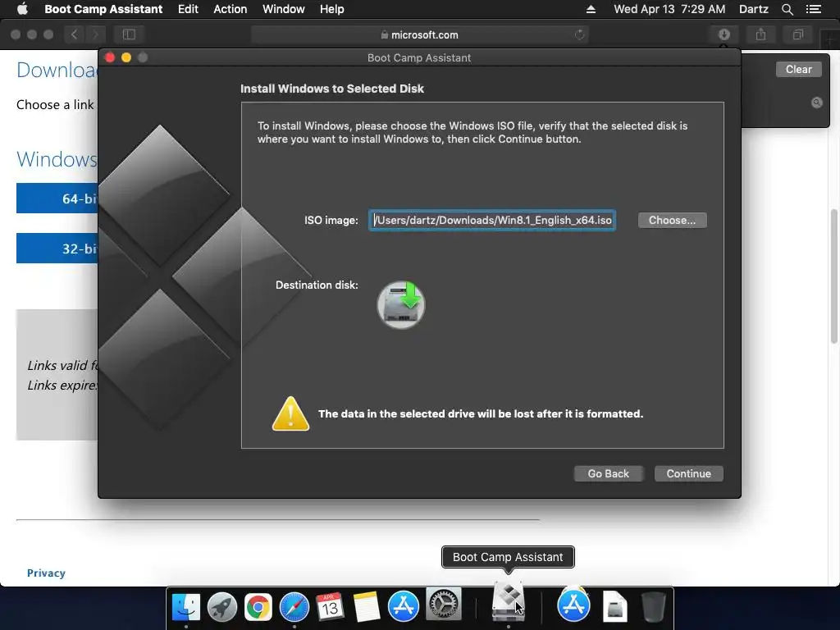Open the Trash in Dock
This screenshot has width=840, height=630.
[x=653, y=607]
